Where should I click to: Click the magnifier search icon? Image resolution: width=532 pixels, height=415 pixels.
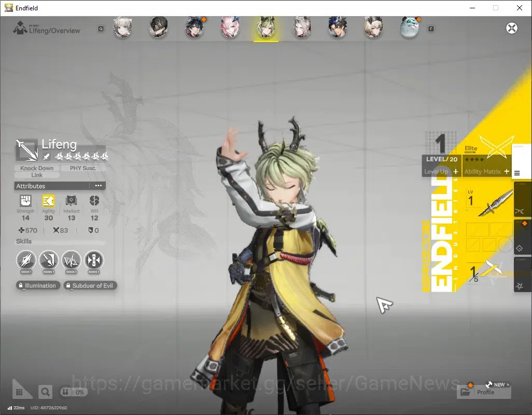coord(45,392)
